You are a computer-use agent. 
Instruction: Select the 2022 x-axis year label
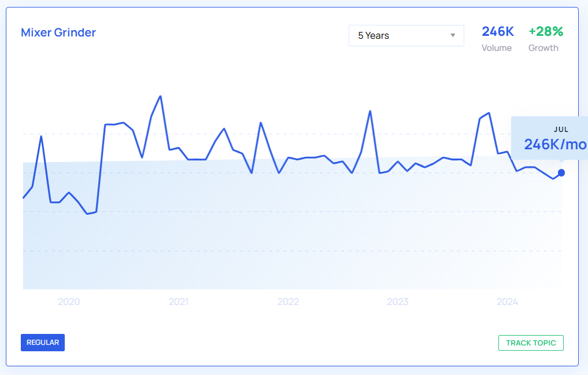[x=288, y=302]
